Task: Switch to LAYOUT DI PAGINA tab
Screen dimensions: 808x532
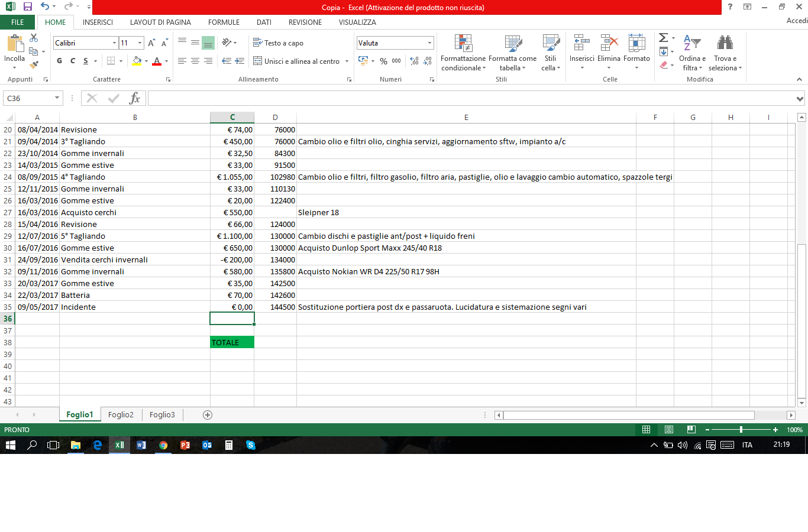Action: (160, 22)
